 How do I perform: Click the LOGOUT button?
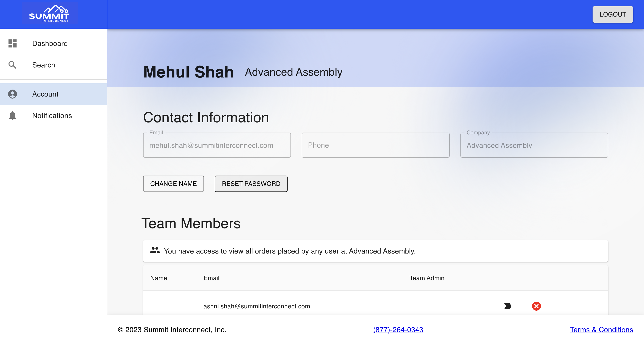[x=612, y=14]
